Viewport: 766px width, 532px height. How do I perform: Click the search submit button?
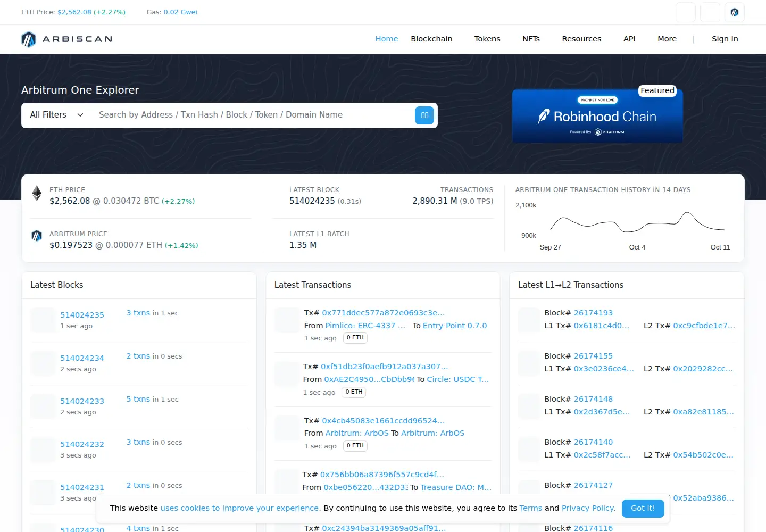pyautogui.click(x=424, y=115)
